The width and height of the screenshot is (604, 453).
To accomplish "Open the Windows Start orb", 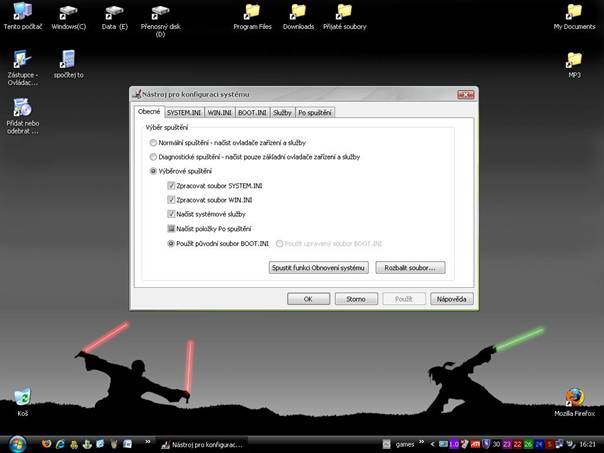I will [x=17, y=444].
